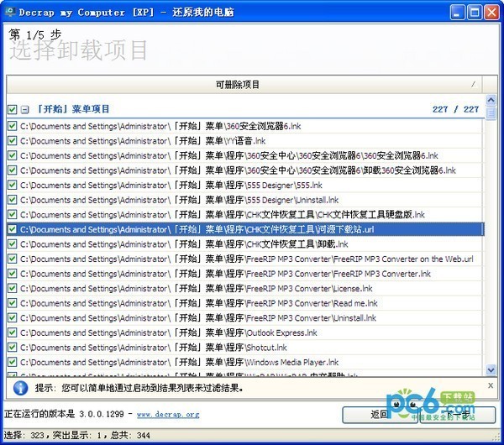Uncheck the 「开始」菜单项目 group checkbox
Viewport: 504px width, 445px height.
12,109
